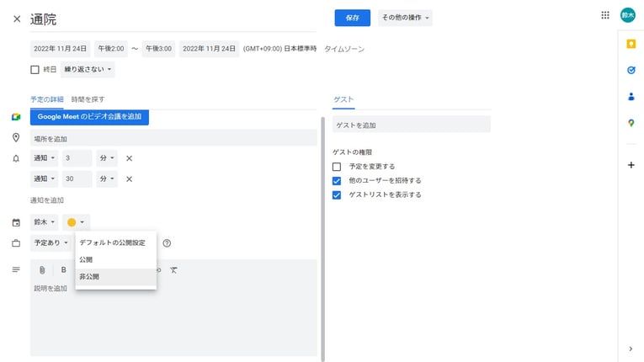Open the 通知 type dropdown for 3 minutes
The image size is (644, 362).
44,158
